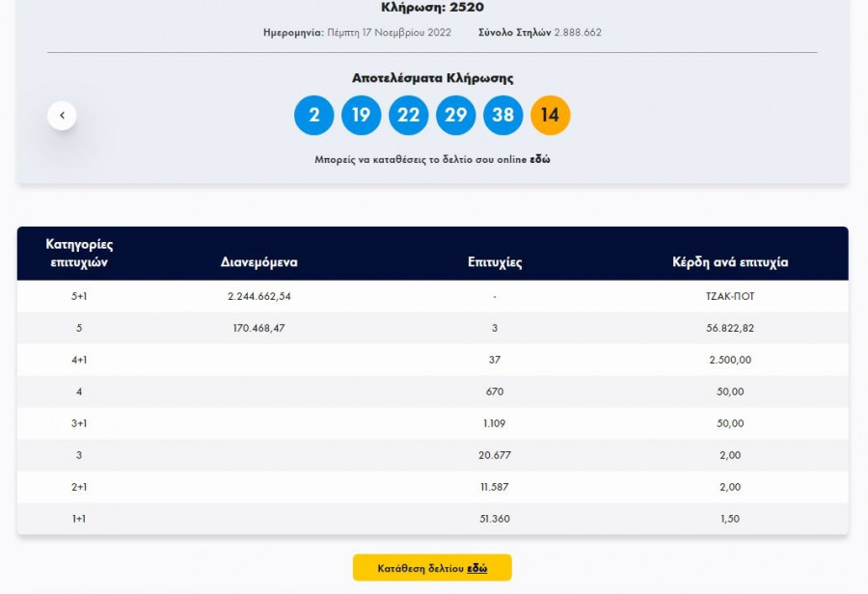Click the 'Διανεμόμενα' column header
The height and width of the screenshot is (594, 868).
tap(258, 262)
